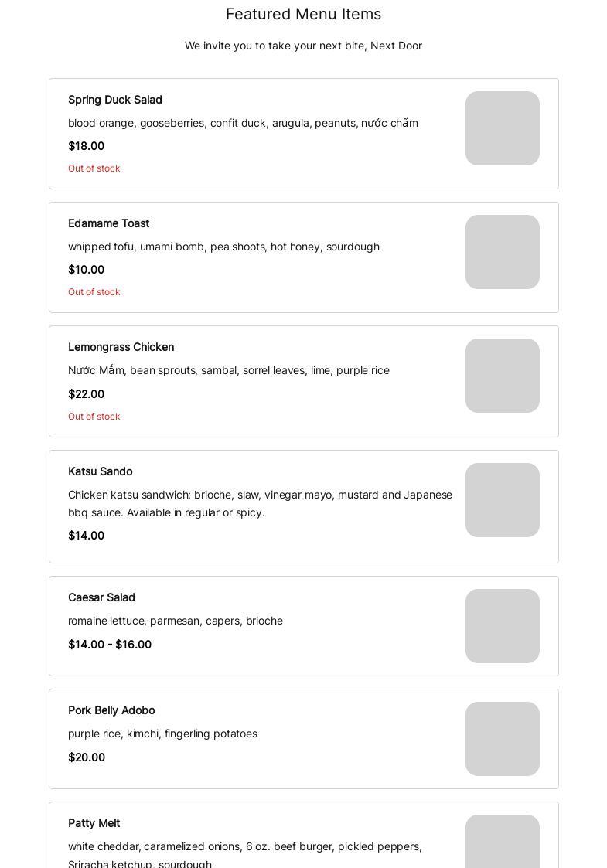Click Out of stock under Edamame Toast
This screenshot has width=607, height=868.
[x=94, y=292]
